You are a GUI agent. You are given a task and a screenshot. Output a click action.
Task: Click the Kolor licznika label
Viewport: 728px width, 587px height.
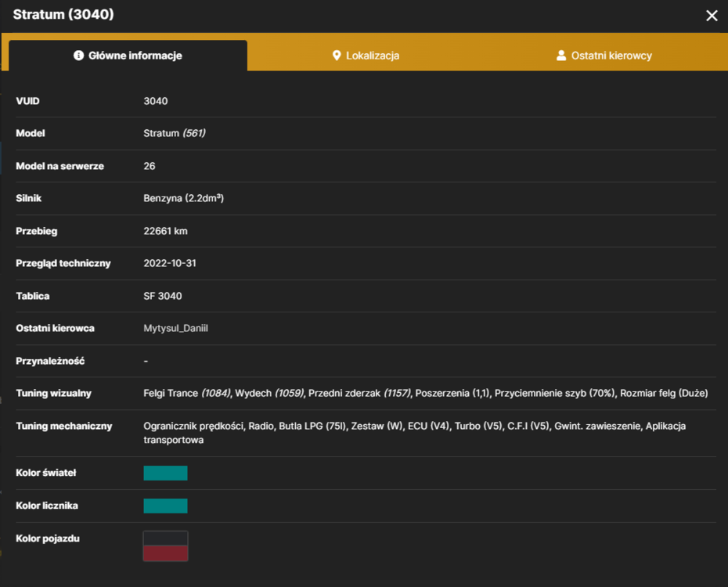47,506
